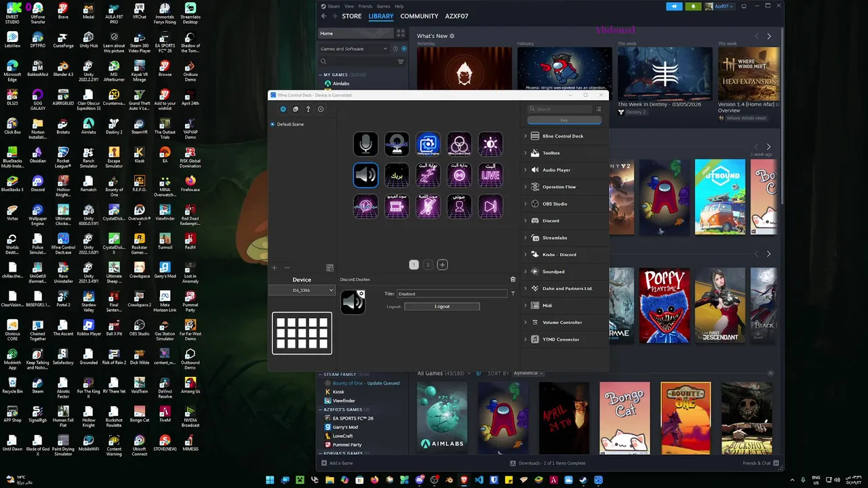Open Steam announcements megaphone button
This screenshot has width=868, height=488.
(674, 6)
